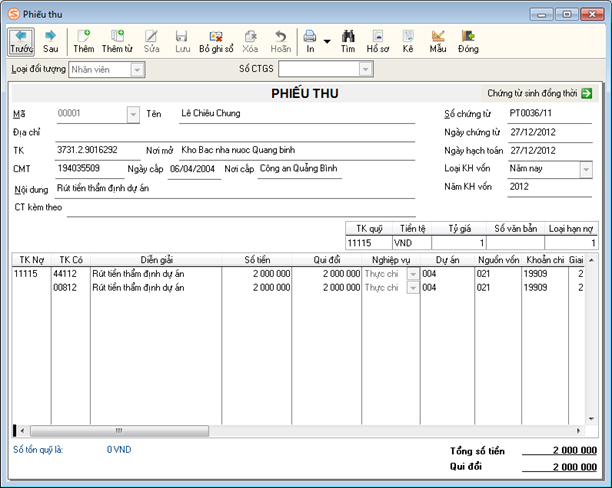Screen dimensions: 612x488
Task: Select TK quỹ cell 11115
Action: [x=368, y=243]
